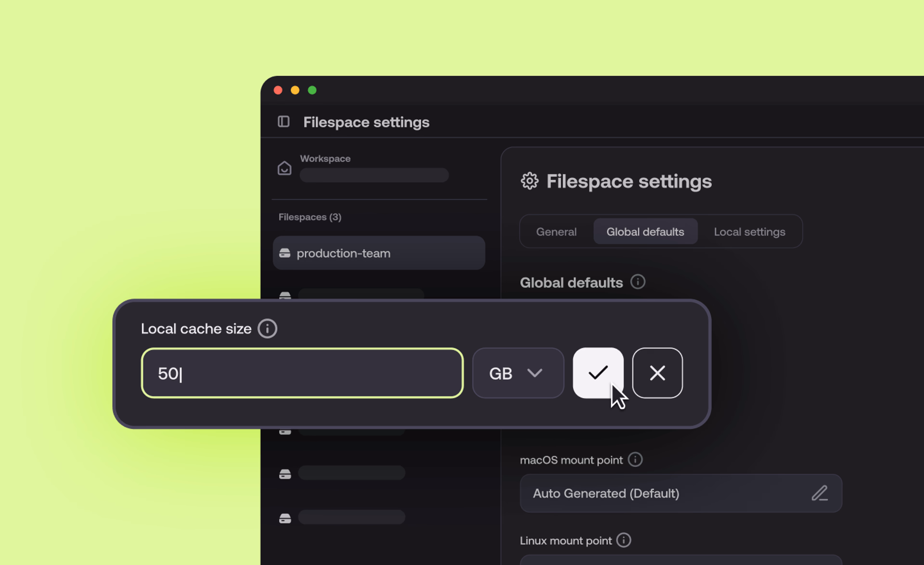Open the GB unit dropdown

(x=518, y=373)
